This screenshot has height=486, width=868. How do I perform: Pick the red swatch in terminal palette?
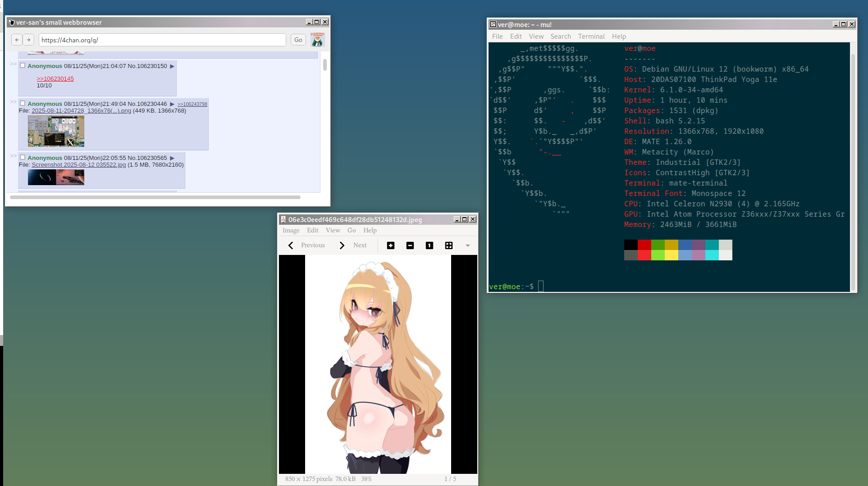pos(644,245)
